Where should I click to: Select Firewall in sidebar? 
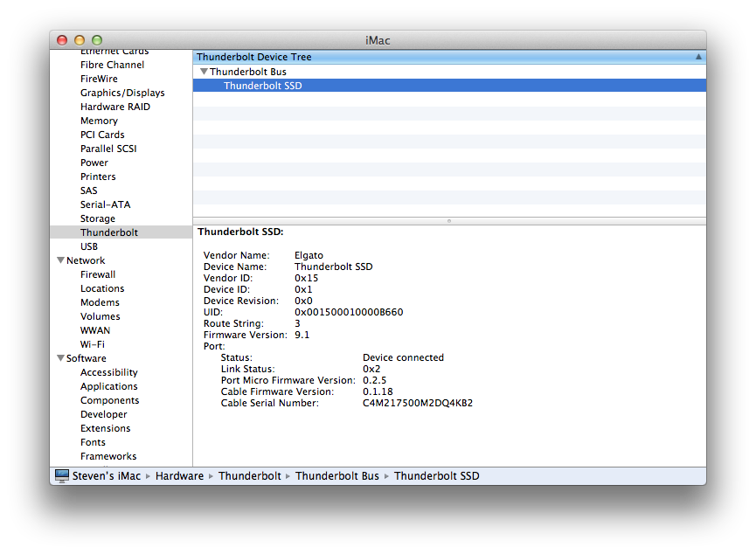97,274
